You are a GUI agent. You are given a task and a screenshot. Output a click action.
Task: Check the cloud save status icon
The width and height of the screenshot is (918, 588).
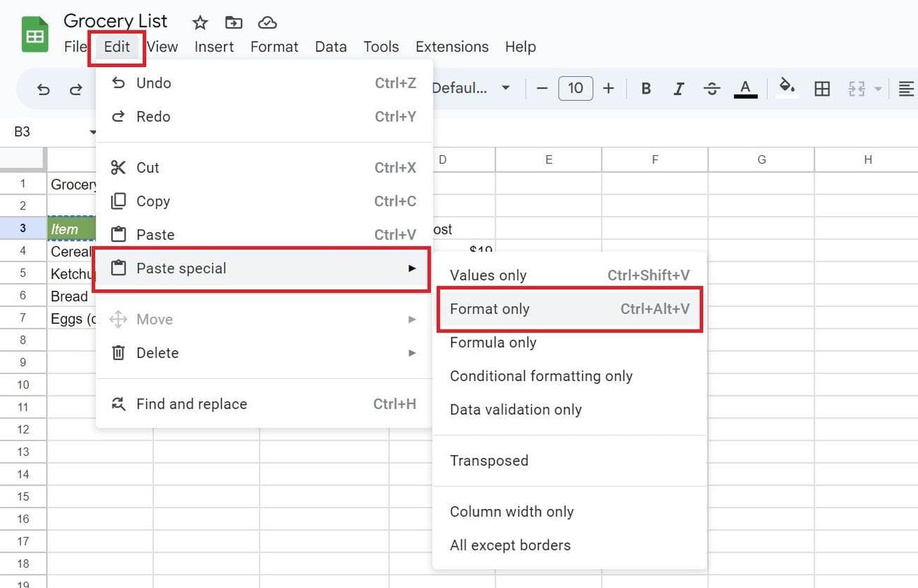click(267, 23)
